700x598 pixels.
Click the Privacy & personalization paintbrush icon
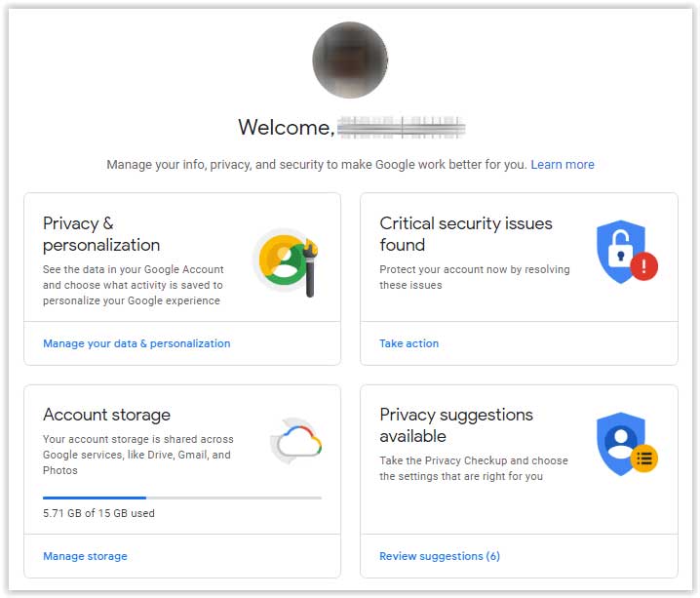[286, 262]
